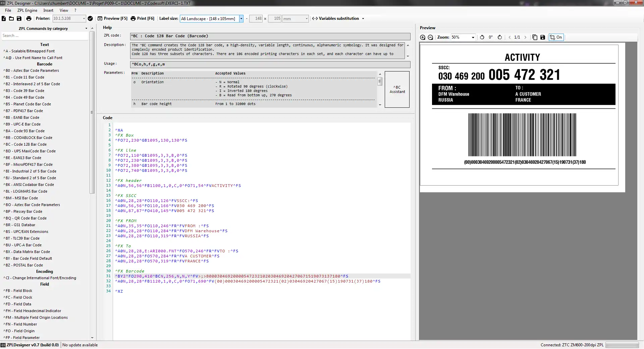Screen dimensions: 644x349
Task: Click the parameters table scroll down arrow
Action: click(380, 105)
